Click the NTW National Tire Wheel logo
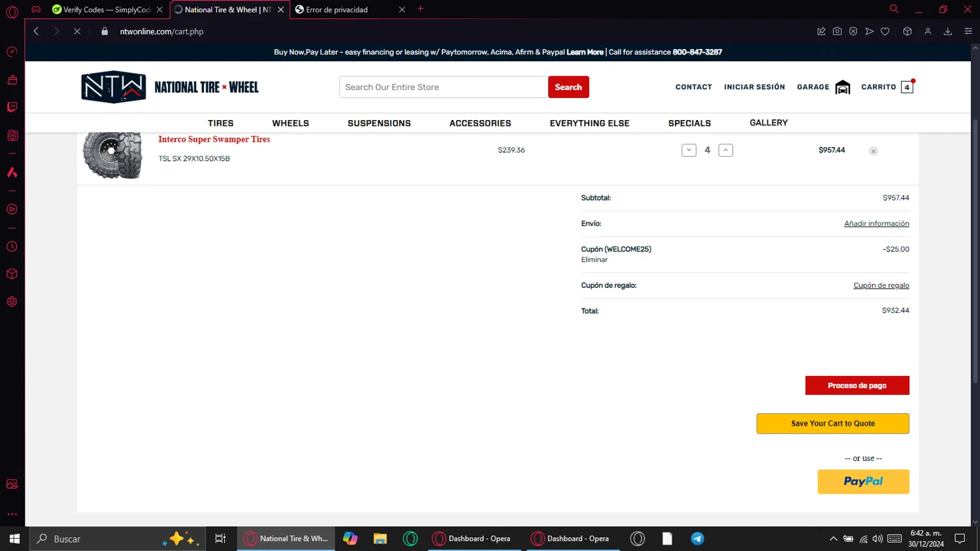980x551 pixels. point(170,87)
